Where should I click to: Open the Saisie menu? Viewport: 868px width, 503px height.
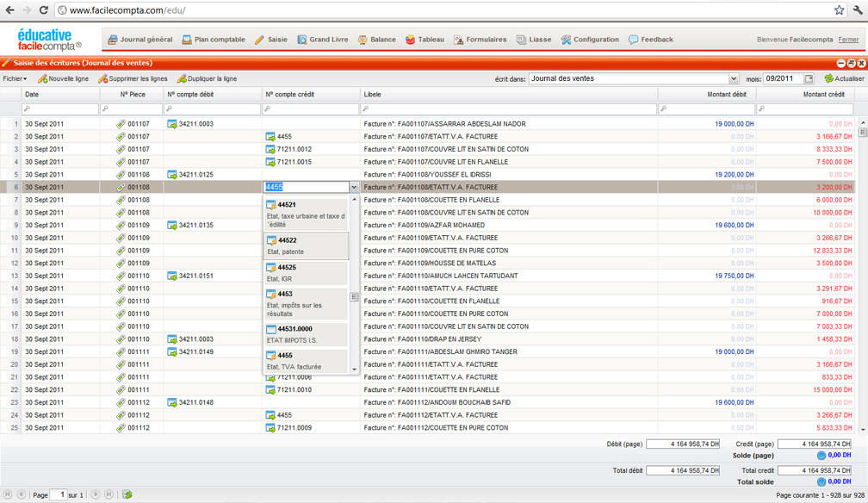point(271,40)
